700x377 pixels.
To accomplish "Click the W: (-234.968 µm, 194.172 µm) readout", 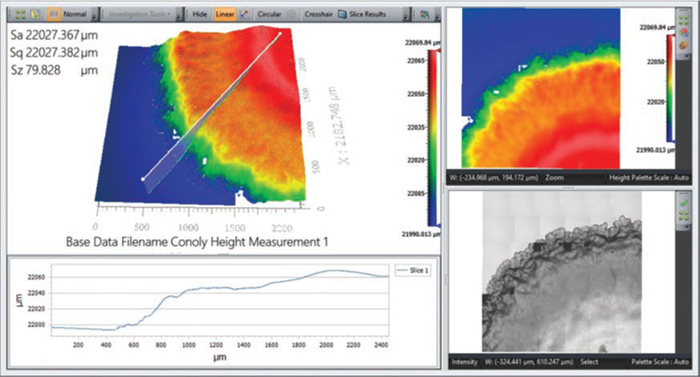I will click(494, 178).
